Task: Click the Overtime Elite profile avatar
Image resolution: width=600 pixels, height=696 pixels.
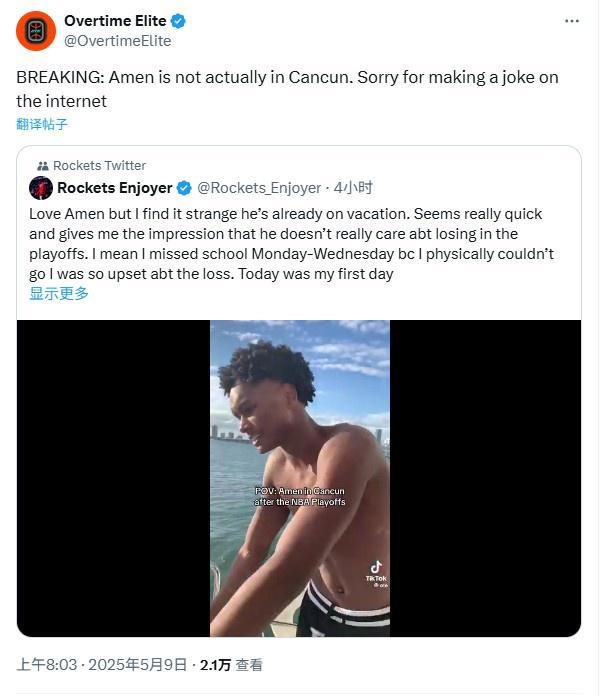Action: [x=36, y=31]
